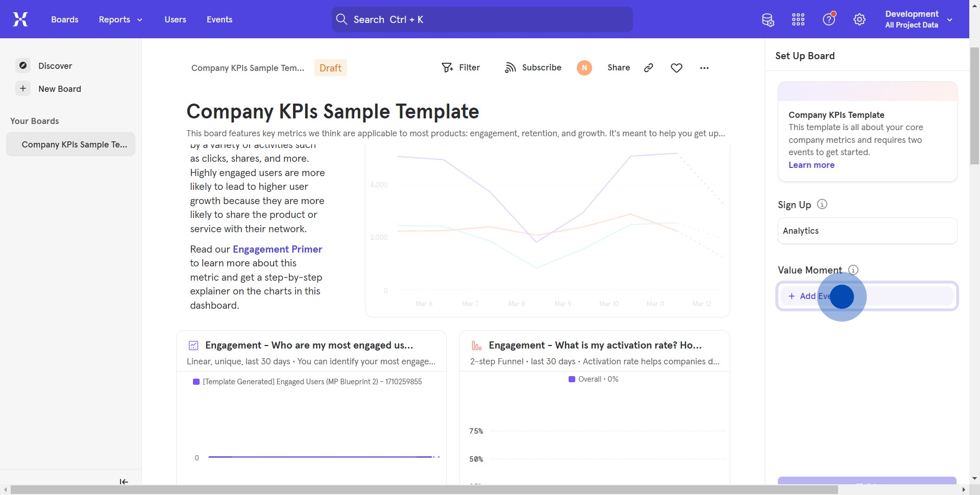The width and height of the screenshot is (980, 495).
Task: Click the Value Moment info icon
Action: click(x=853, y=270)
